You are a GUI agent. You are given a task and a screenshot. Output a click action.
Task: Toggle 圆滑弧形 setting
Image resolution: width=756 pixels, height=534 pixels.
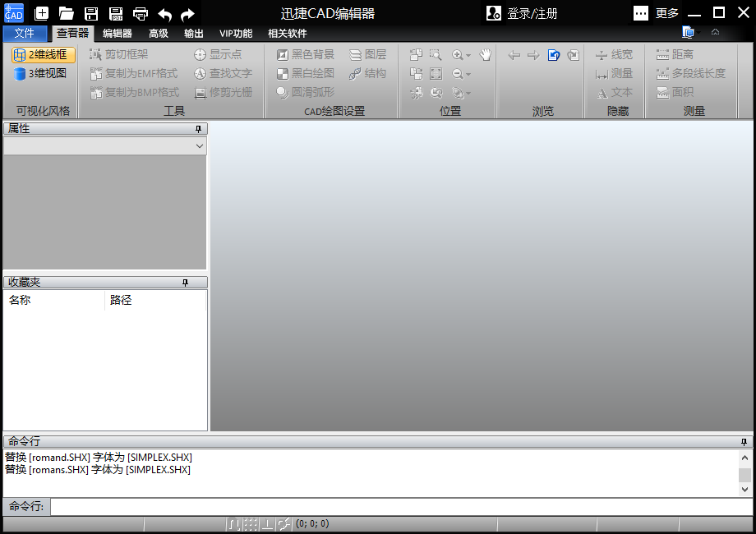coord(305,92)
